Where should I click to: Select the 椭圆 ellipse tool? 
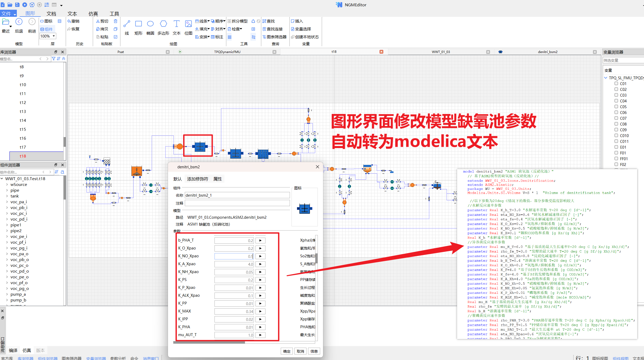tap(150, 27)
